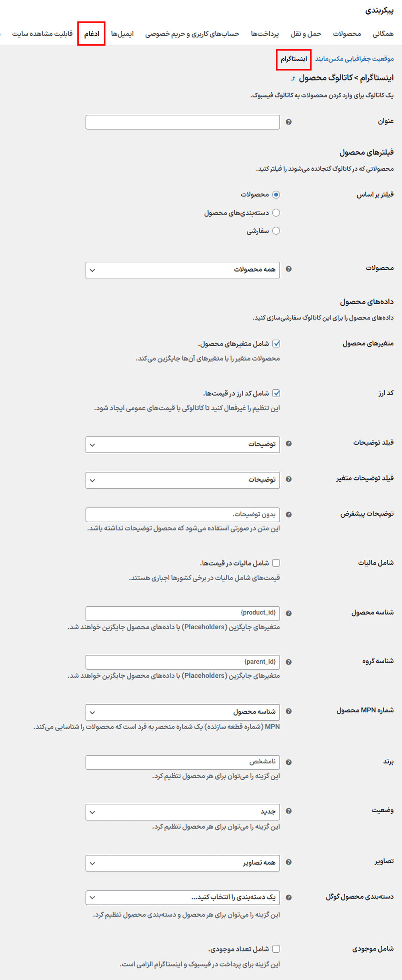Click help icon for فیلد توضیحات
Image resolution: width=402 pixels, height=980 pixels.
[289, 444]
